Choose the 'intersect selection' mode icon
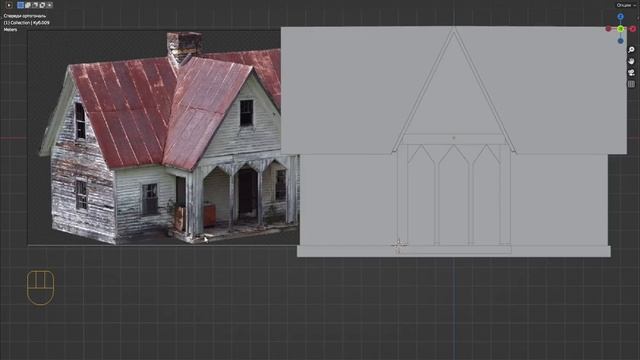Viewport: 640px width, 360px height. coord(50,5)
